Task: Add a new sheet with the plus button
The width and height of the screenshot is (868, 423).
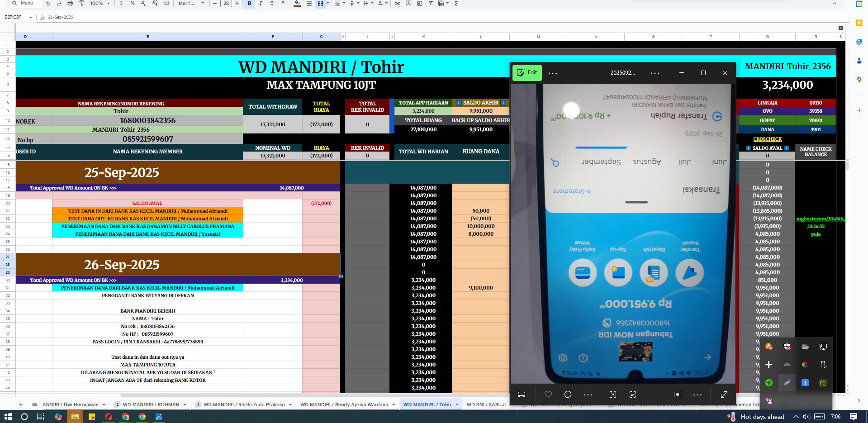Action: [21, 404]
